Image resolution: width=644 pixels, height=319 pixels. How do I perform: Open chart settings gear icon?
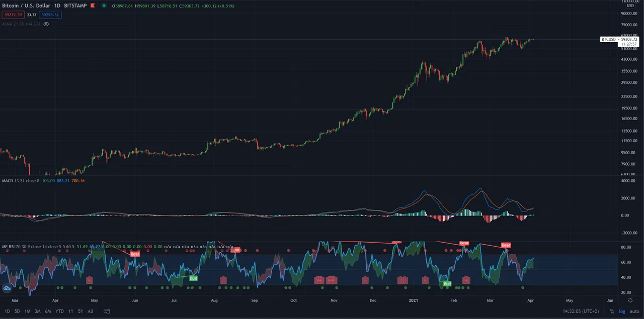coord(630,300)
